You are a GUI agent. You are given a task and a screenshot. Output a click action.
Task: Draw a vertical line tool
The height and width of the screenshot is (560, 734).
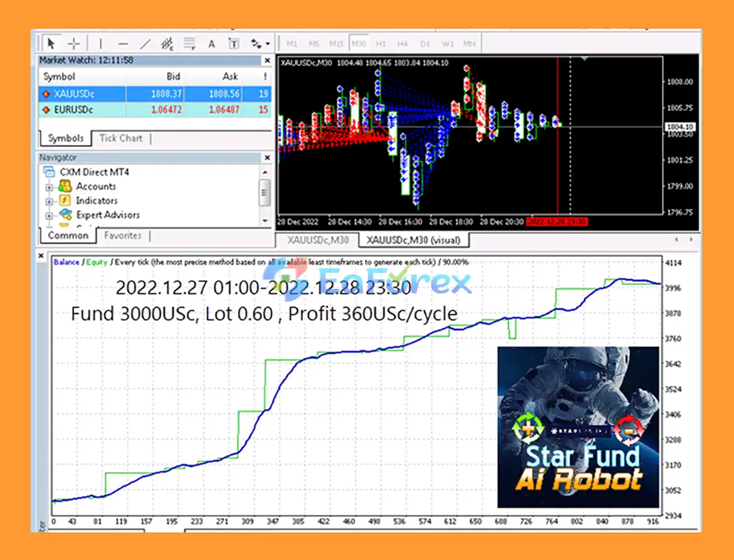tap(100, 44)
